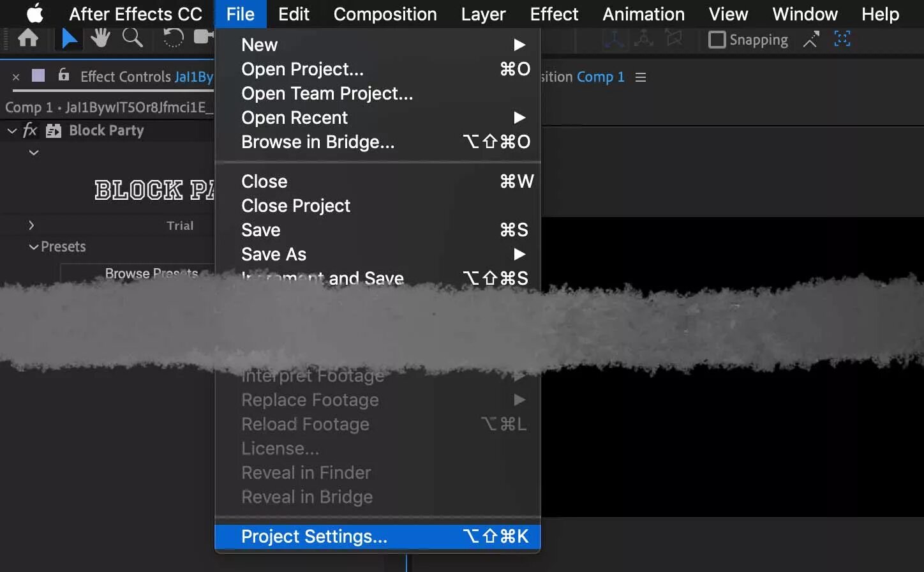
Task: Open the Save As submenu
Action: 378,254
